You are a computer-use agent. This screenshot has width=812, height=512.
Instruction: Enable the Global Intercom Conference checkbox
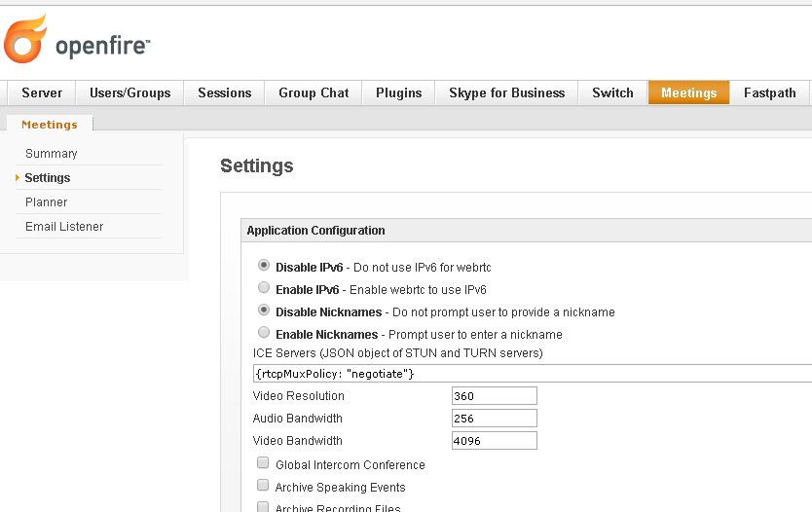[x=263, y=463]
